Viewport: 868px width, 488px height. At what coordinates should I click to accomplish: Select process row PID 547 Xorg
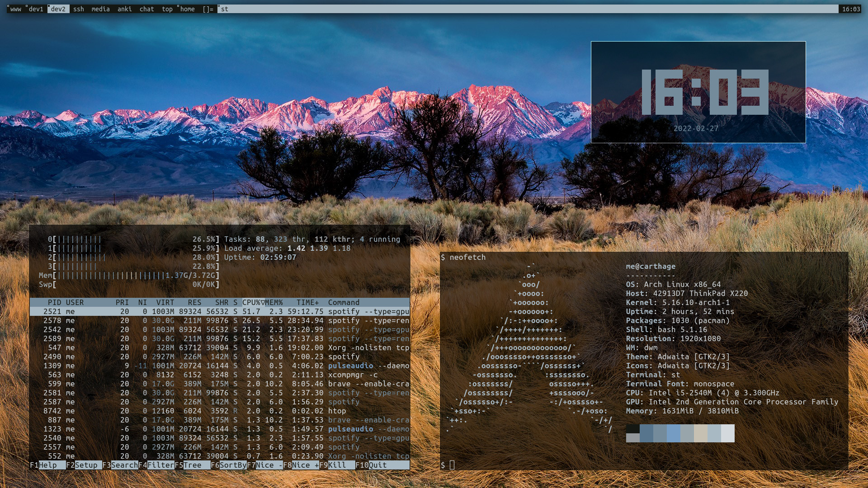220,347
